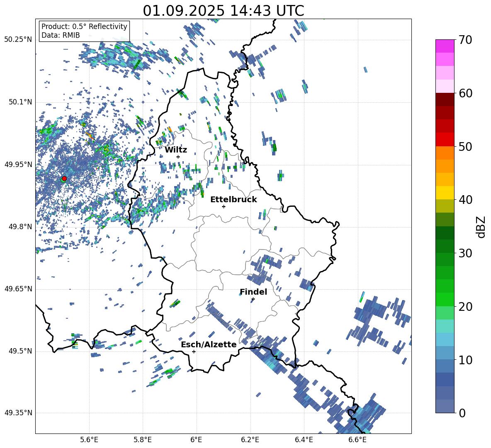This screenshot has height=448, width=491.
Task: Click the 5.6°E longitude label
Action: point(89,440)
